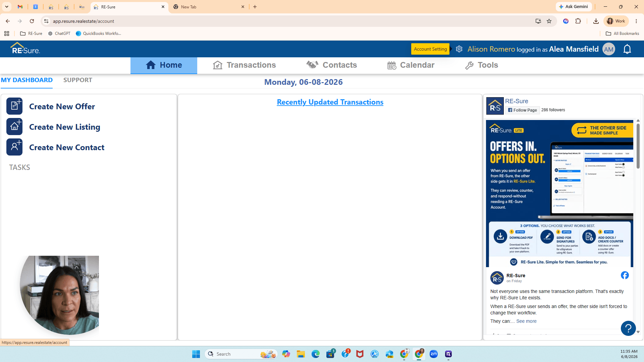Open the Tools navigation tab
The image size is (644, 362).
click(481, 65)
